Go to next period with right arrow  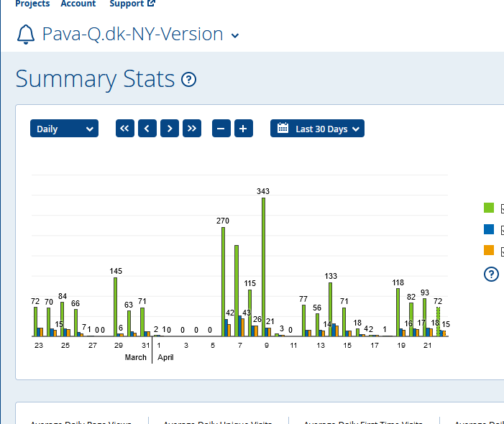click(170, 129)
